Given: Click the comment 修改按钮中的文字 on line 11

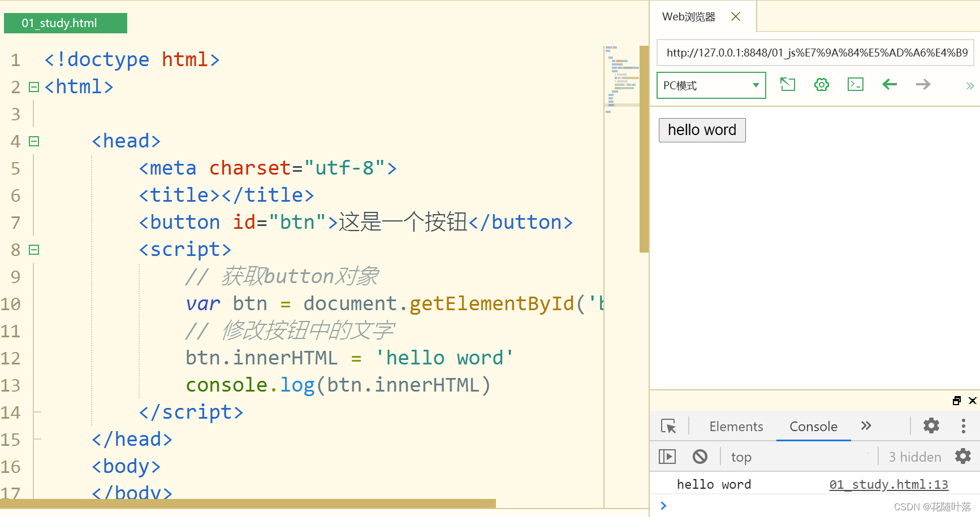Looking at the screenshot, I should pyautogui.click(x=290, y=331).
